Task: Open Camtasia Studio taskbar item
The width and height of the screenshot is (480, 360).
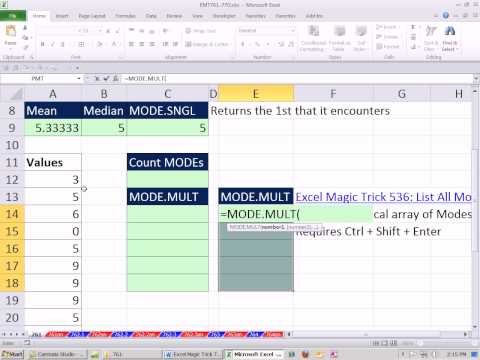Action: (x=57, y=354)
